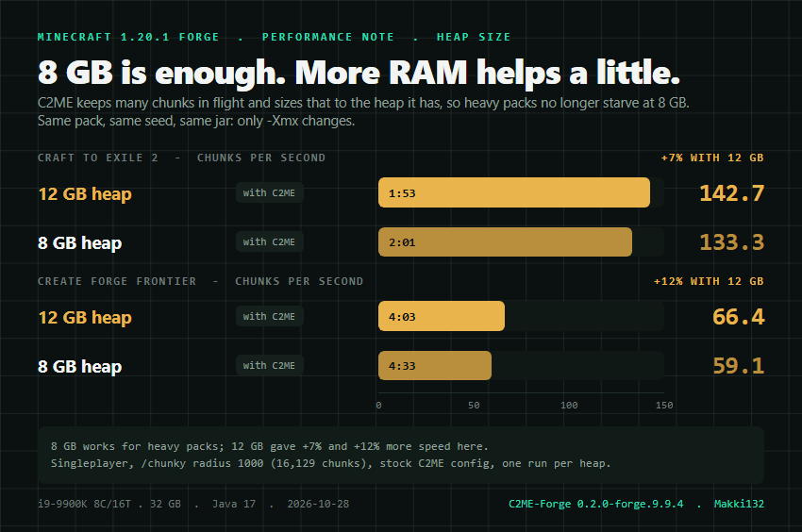Click the 'Craft to Exile 2' section heading
Viewport: 802px width, 532px height.
pyautogui.click(x=98, y=158)
